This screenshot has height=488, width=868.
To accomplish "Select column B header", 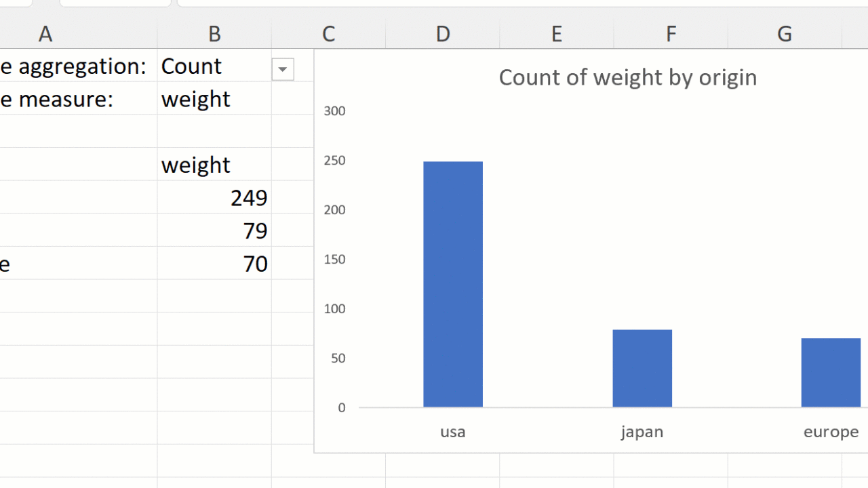I will tap(214, 34).
